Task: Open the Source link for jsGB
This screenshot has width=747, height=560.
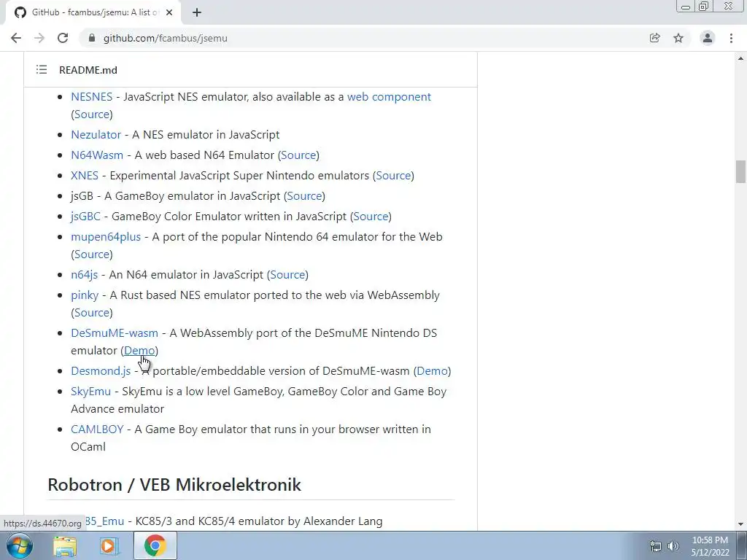Action: coord(304,196)
